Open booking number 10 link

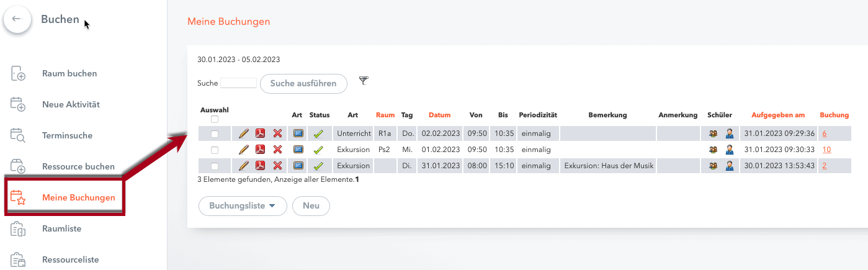826,150
